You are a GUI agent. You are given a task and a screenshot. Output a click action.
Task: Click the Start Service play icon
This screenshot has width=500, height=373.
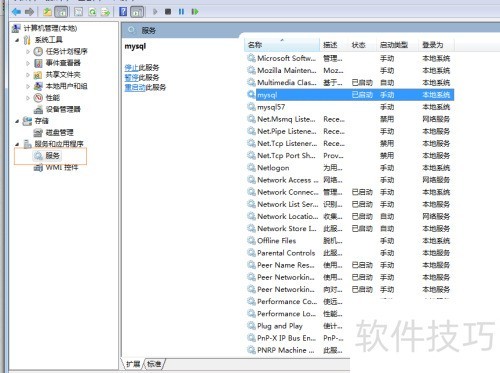[x=155, y=12]
